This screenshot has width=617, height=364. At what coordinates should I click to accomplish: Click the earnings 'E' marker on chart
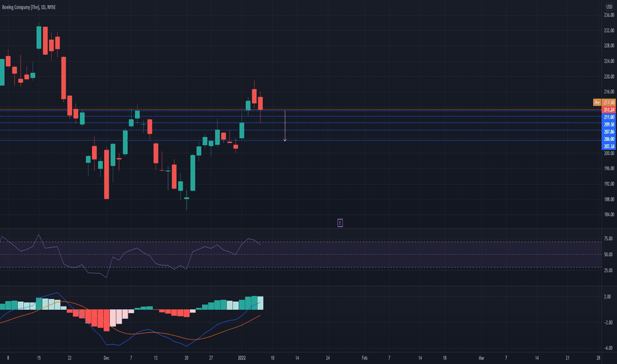[x=340, y=223]
